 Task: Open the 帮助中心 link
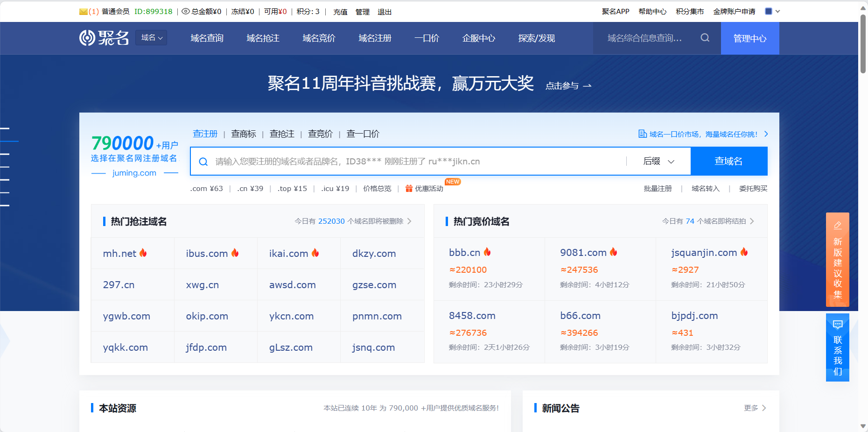(652, 11)
